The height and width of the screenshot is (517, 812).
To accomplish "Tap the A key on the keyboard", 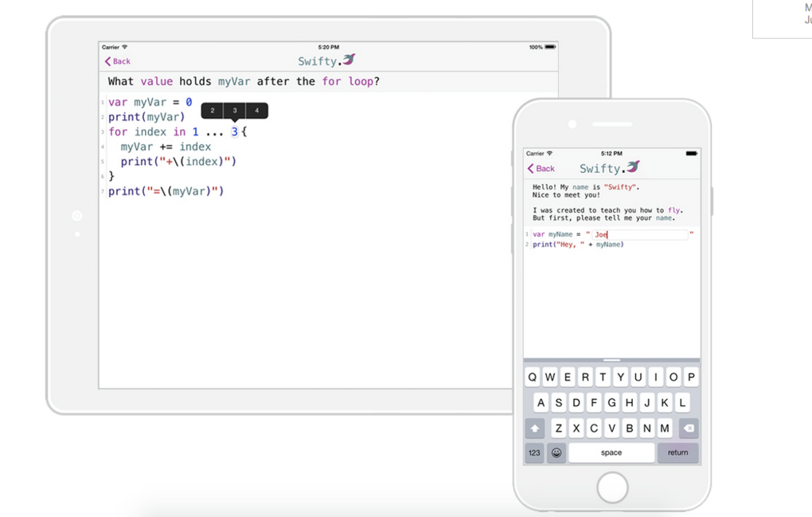I will point(541,402).
